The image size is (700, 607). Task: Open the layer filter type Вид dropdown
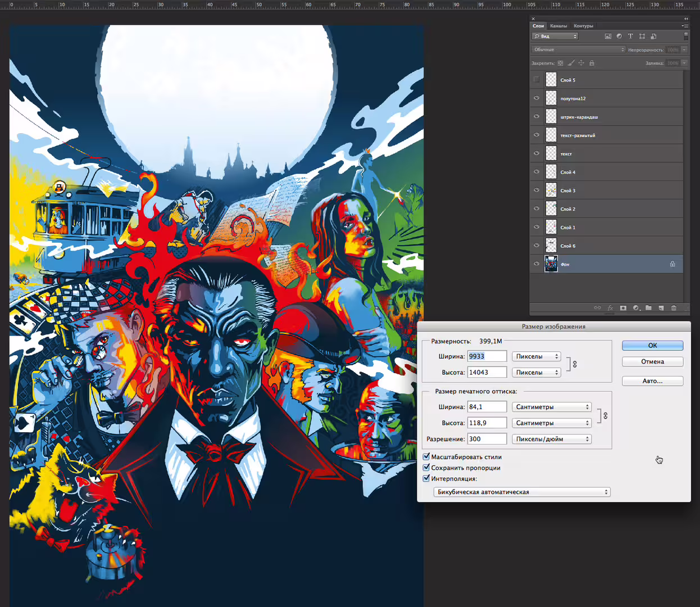point(555,36)
